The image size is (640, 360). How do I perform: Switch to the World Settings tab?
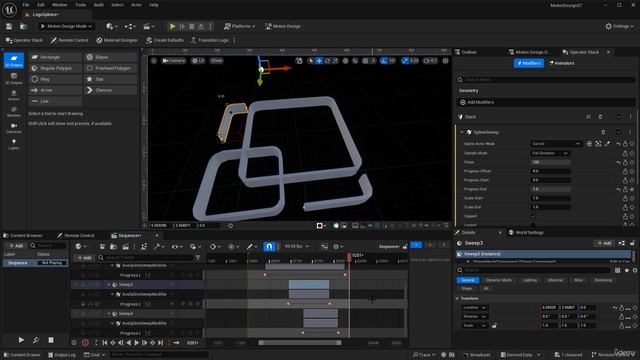coord(526,233)
